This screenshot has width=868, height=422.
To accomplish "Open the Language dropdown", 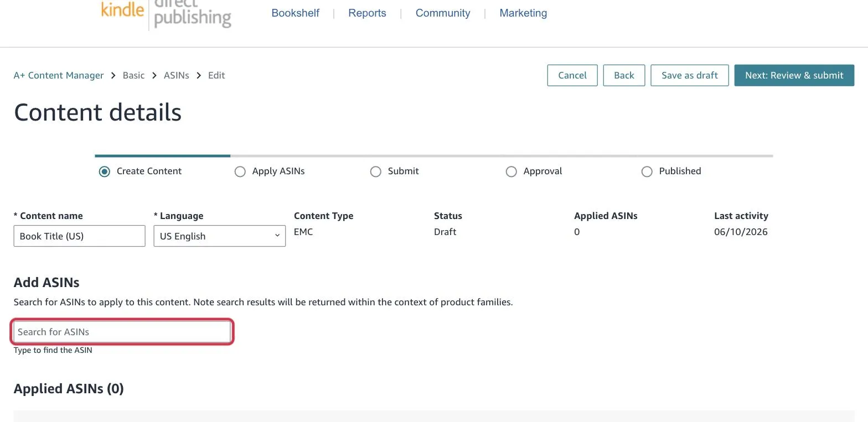I will tap(220, 236).
